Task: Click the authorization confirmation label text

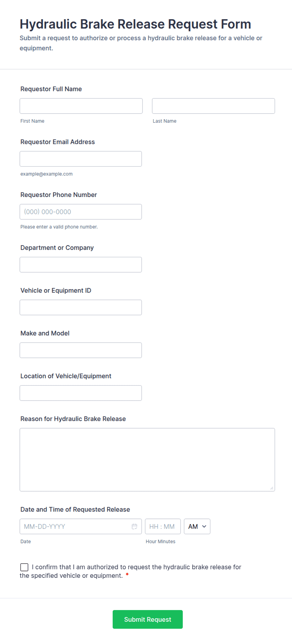Action: coord(130,571)
